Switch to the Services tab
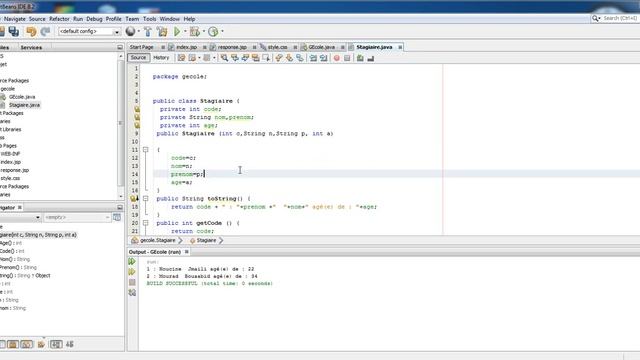 click(31, 48)
